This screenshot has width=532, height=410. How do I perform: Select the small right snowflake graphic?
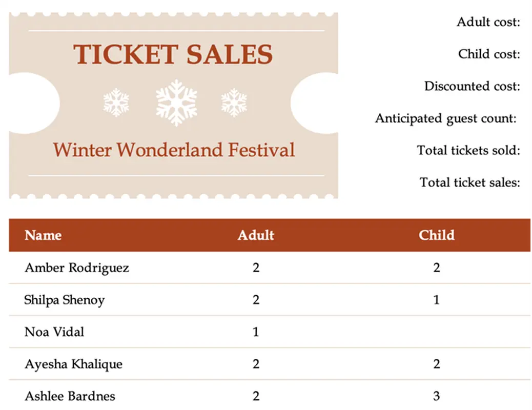(x=234, y=102)
